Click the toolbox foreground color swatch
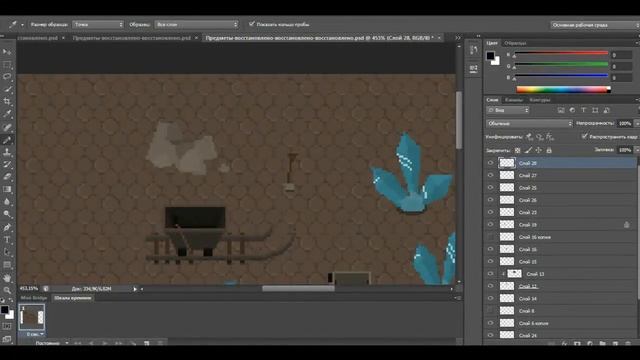Screen dimensions: 640x360 pos(4,310)
